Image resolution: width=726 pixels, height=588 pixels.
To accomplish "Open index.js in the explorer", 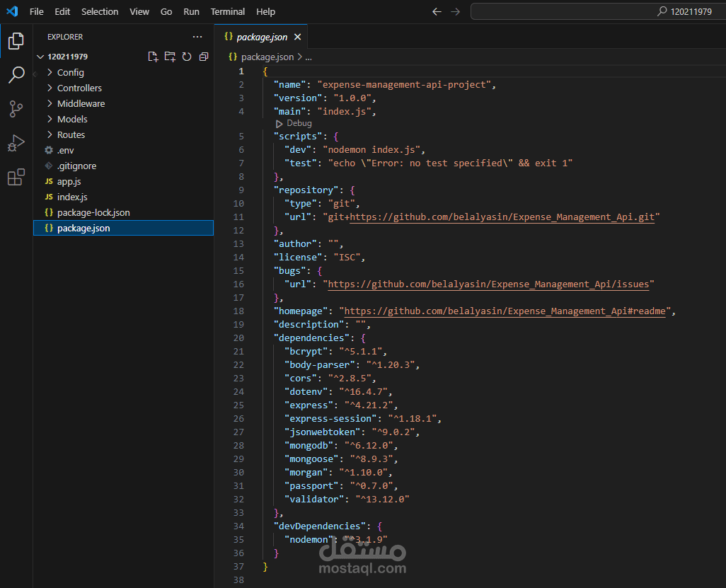I will (x=123, y=197).
